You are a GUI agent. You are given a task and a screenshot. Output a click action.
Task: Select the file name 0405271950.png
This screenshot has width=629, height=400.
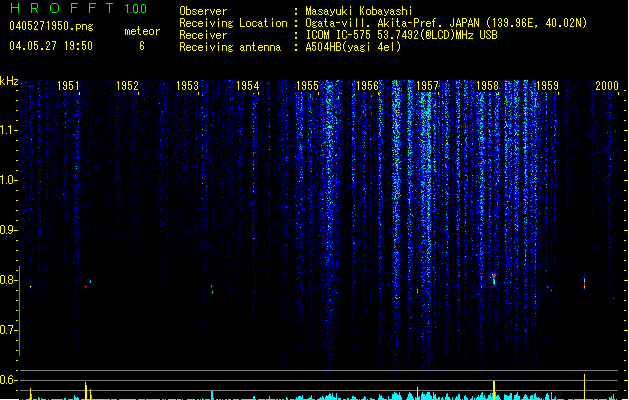coord(51,26)
